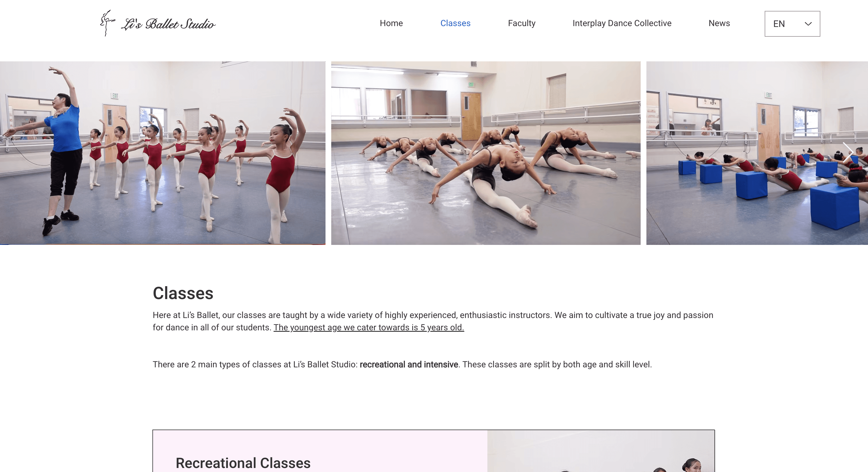Click the underlined youngest age sentence
Image resolution: width=868 pixels, height=472 pixels.
point(369,327)
